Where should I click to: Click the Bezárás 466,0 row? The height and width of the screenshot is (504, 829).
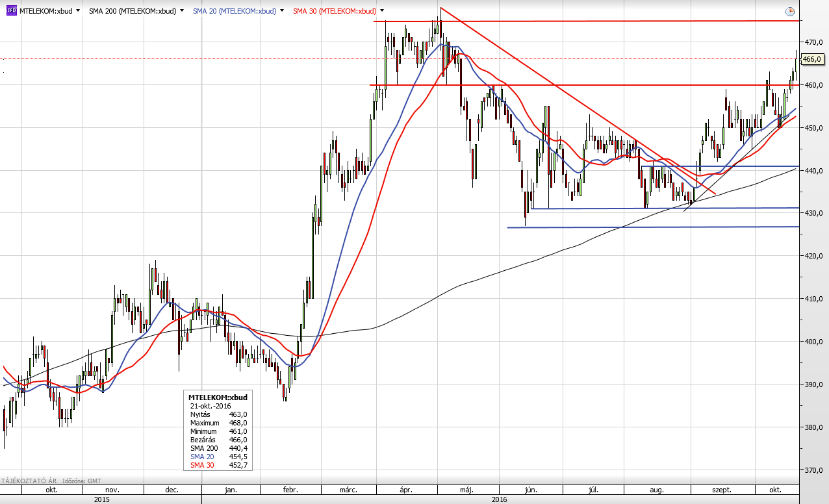coord(218,440)
